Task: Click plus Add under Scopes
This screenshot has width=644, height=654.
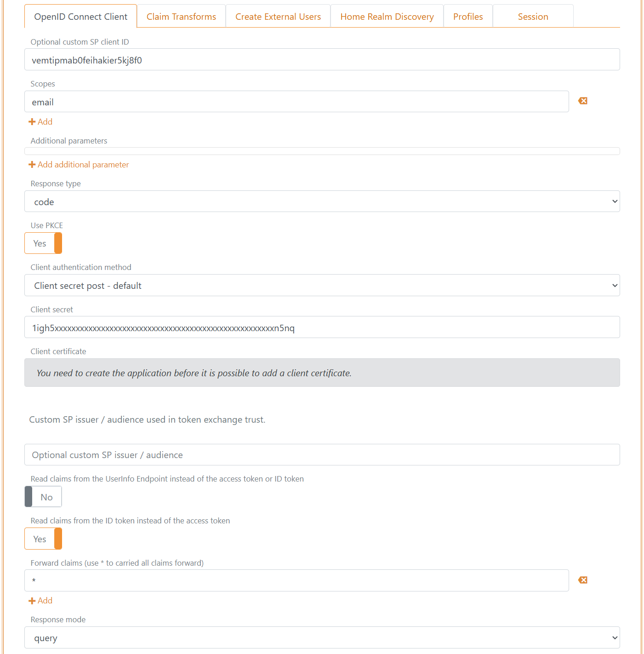Action: point(40,122)
